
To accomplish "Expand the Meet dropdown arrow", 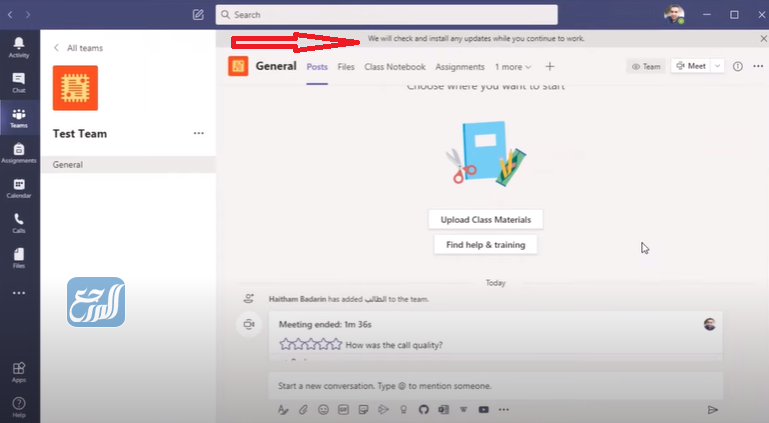I will click(717, 66).
